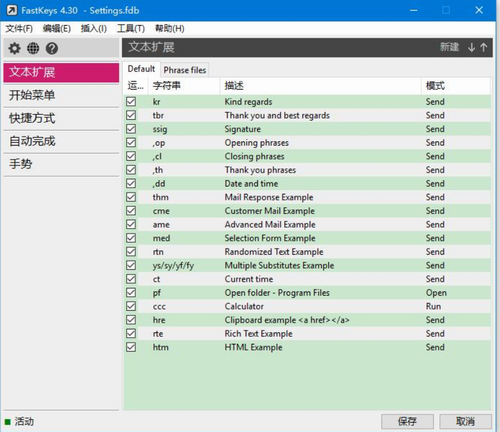Select the 'HTML Example' row
Viewport: 500px width, 432px height.
[x=307, y=347]
